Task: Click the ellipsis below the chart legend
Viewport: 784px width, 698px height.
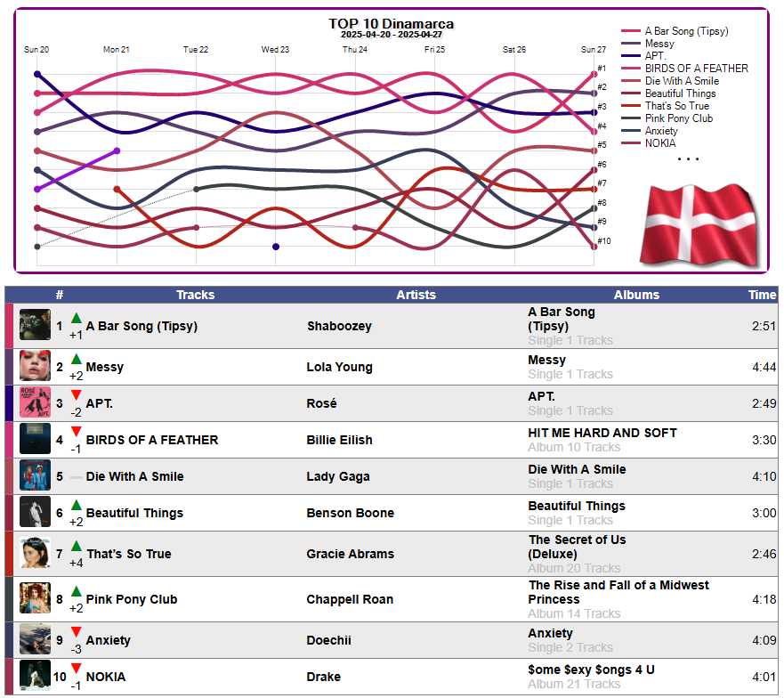Action: click(x=688, y=158)
